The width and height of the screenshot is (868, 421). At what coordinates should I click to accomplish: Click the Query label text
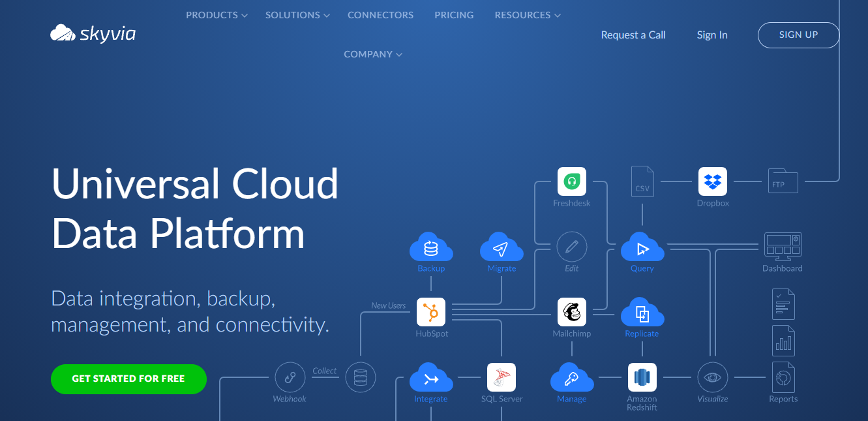click(x=642, y=268)
